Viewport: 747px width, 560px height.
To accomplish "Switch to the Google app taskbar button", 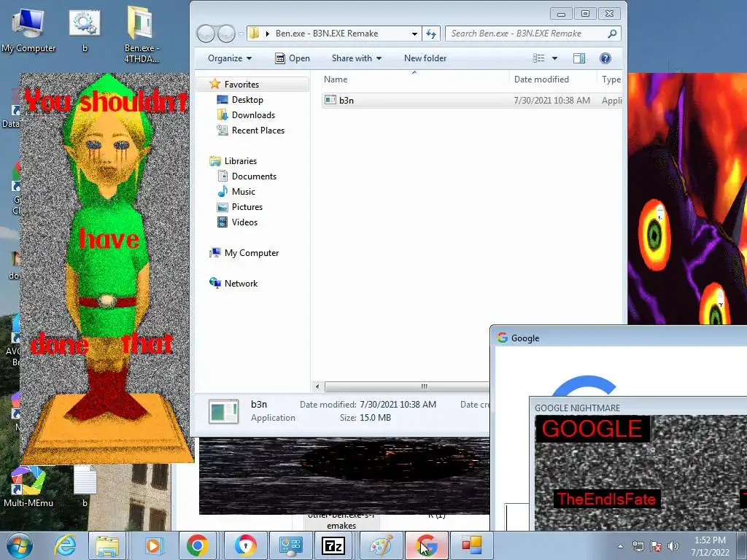I will pyautogui.click(x=427, y=545).
